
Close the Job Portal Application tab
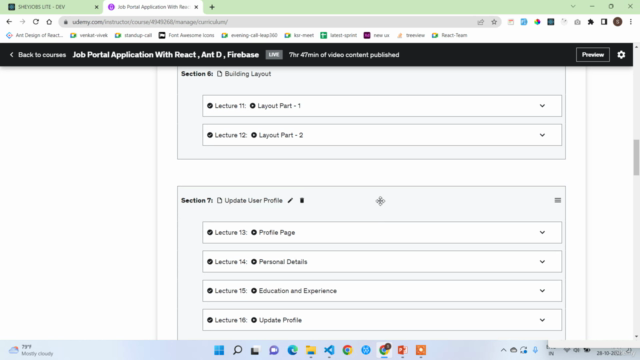click(196, 7)
